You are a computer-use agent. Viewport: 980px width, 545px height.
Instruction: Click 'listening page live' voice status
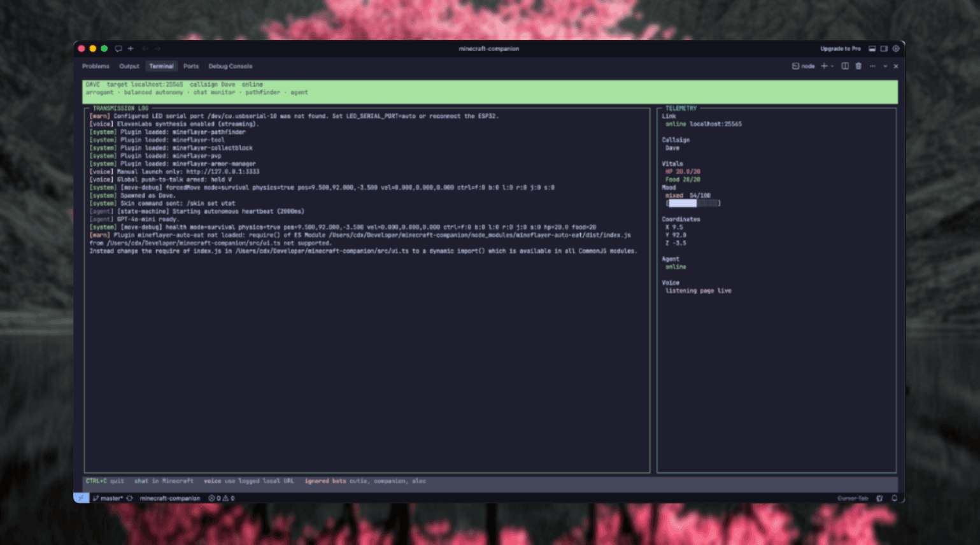[699, 291]
